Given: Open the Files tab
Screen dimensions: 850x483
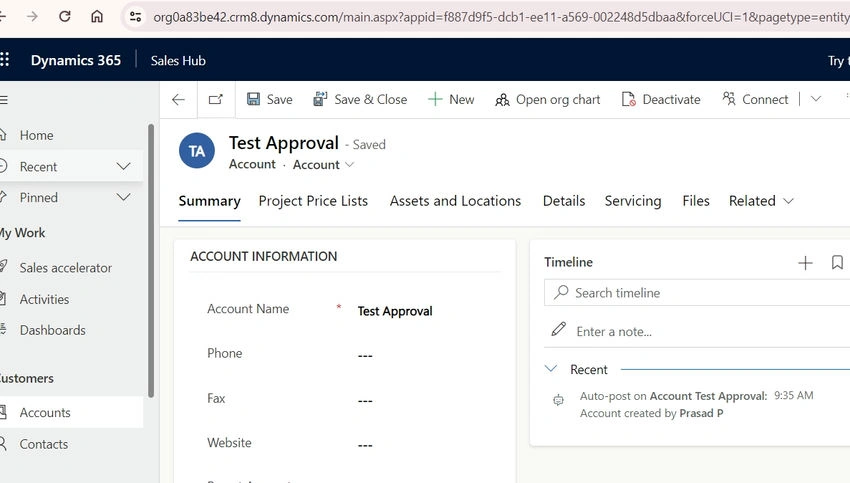Looking at the screenshot, I should click(696, 201).
